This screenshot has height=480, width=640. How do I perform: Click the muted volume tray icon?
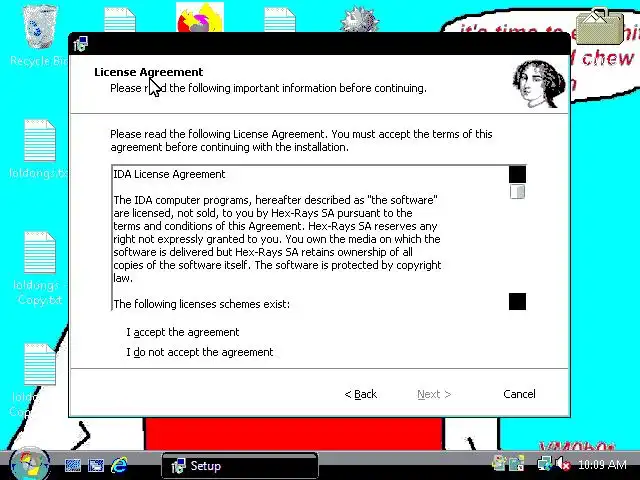(564, 464)
